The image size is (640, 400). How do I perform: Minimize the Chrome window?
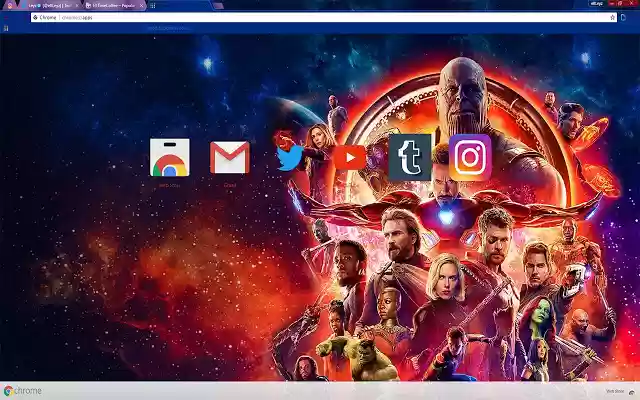pos(612,3)
